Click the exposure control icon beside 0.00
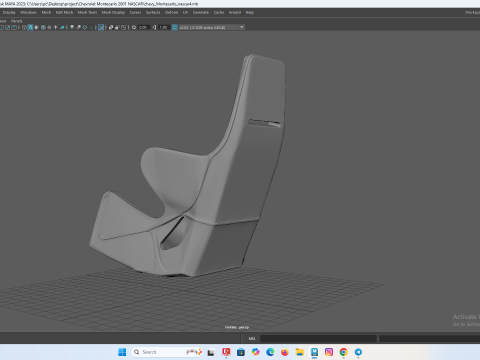The height and width of the screenshot is (360, 480). click(x=134, y=27)
